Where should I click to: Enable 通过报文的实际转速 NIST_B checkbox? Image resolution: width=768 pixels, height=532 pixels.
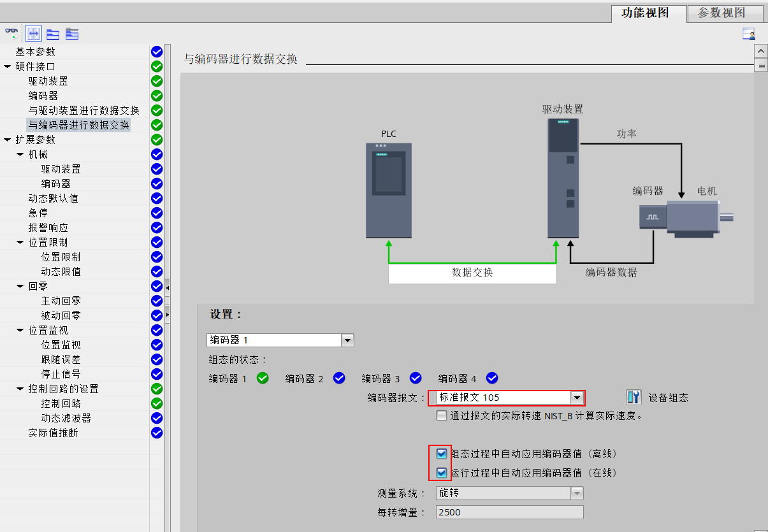442,415
